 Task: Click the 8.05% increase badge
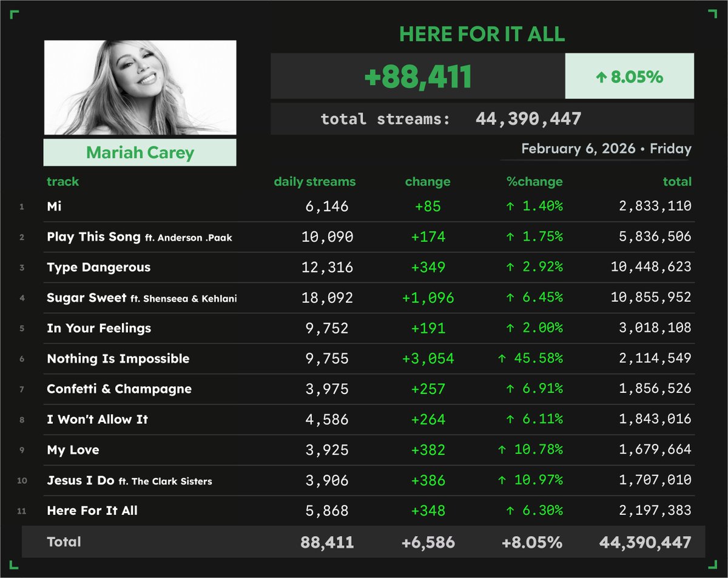[x=630, y=76]
